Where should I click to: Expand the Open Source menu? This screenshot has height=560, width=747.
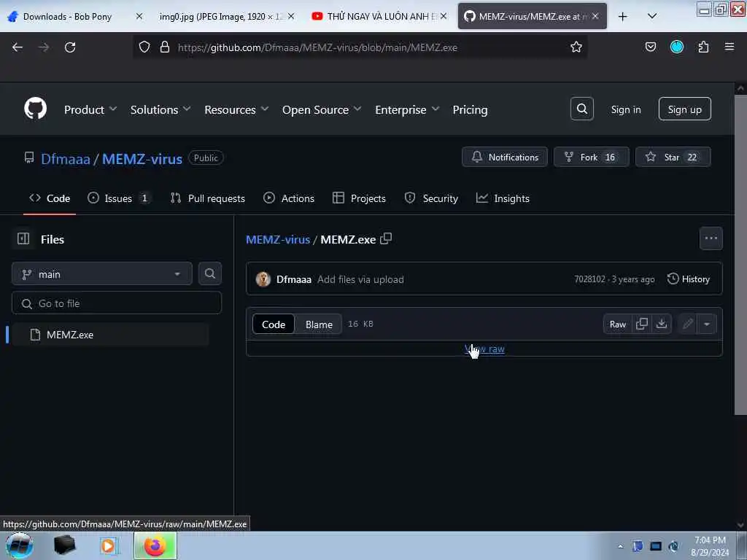click(322, 109)
